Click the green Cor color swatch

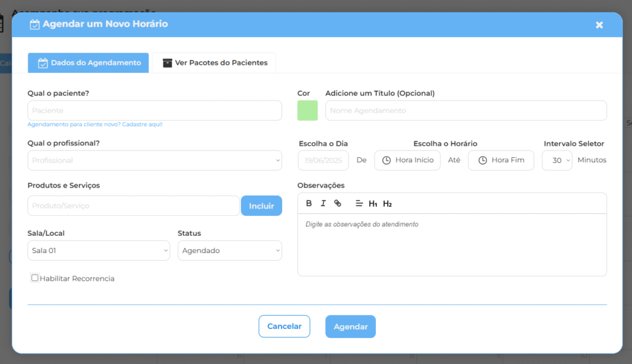tap(307, 110)
